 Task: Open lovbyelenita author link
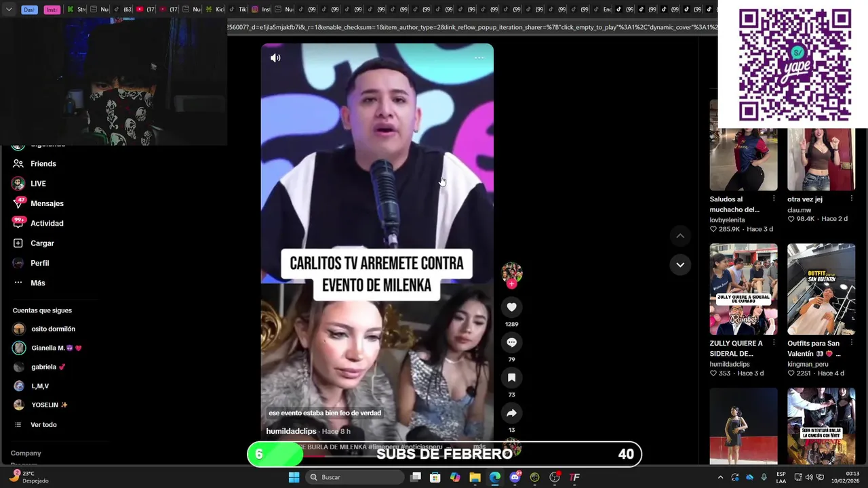click(727, 220)
